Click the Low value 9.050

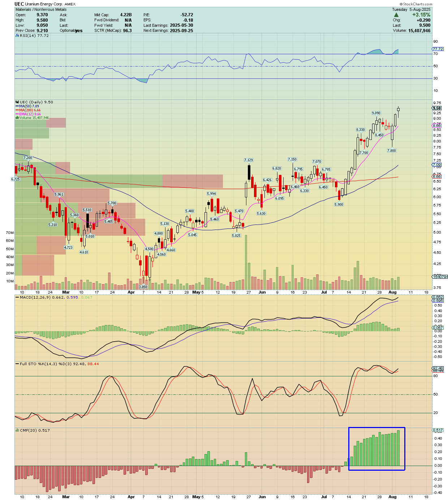[x=42, y=25]
